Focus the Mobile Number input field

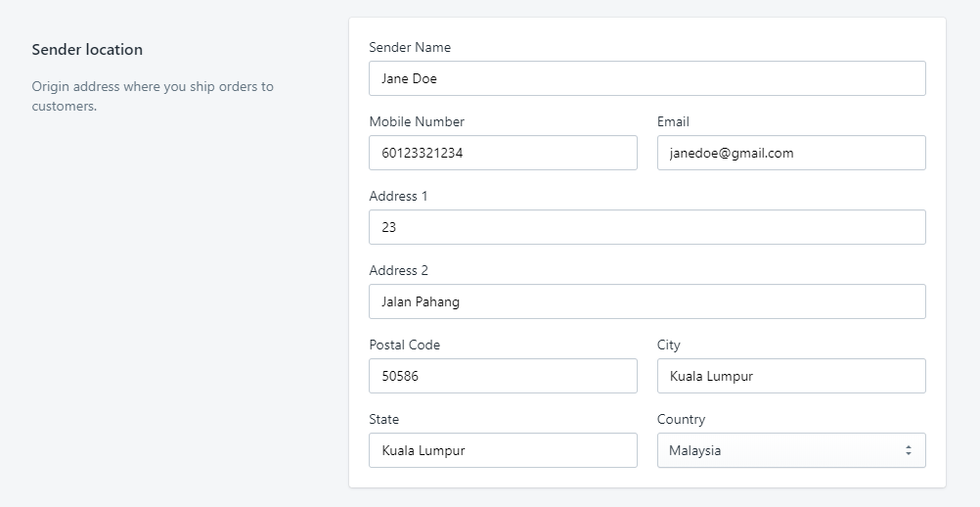coord(503,153)
